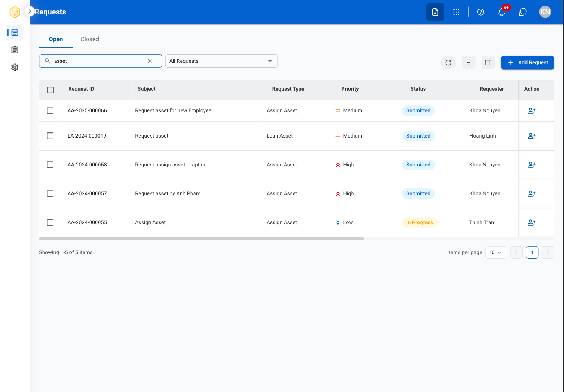Screen dimensions: 564x392
Task: Open the items per page dropdown
Action: click(496, 252)
